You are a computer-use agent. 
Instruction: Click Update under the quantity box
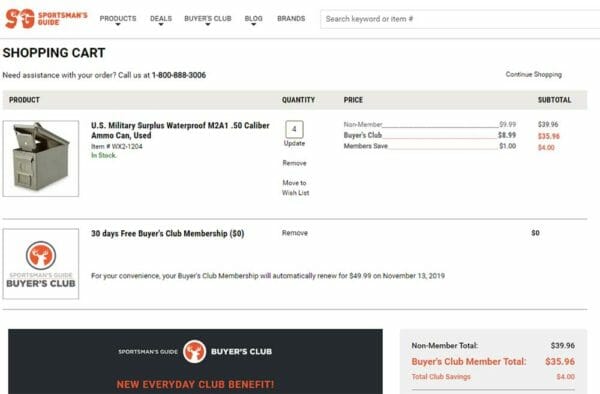coord(294,143)
